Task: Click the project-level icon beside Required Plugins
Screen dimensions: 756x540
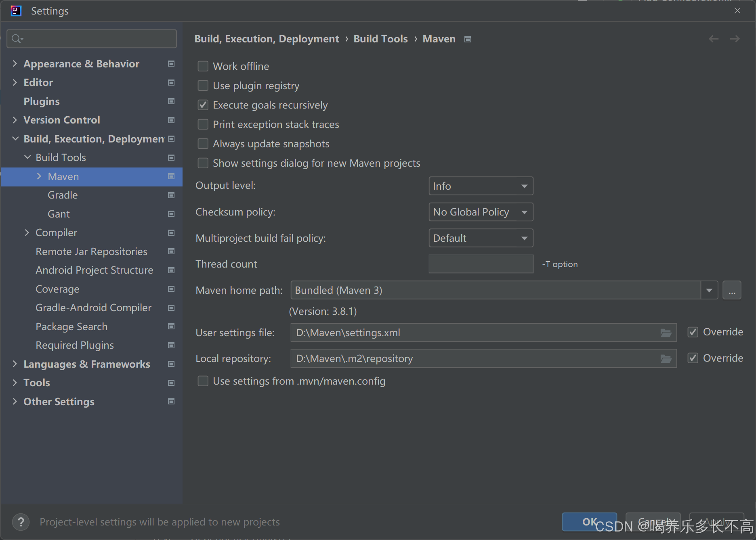Action: click(171, 345)
